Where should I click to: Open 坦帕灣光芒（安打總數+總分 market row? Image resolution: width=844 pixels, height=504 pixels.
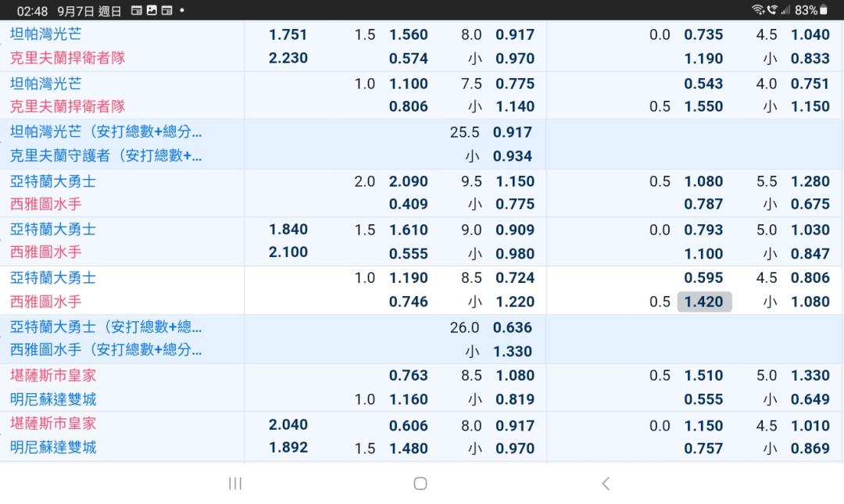click(x=106, y=131)
